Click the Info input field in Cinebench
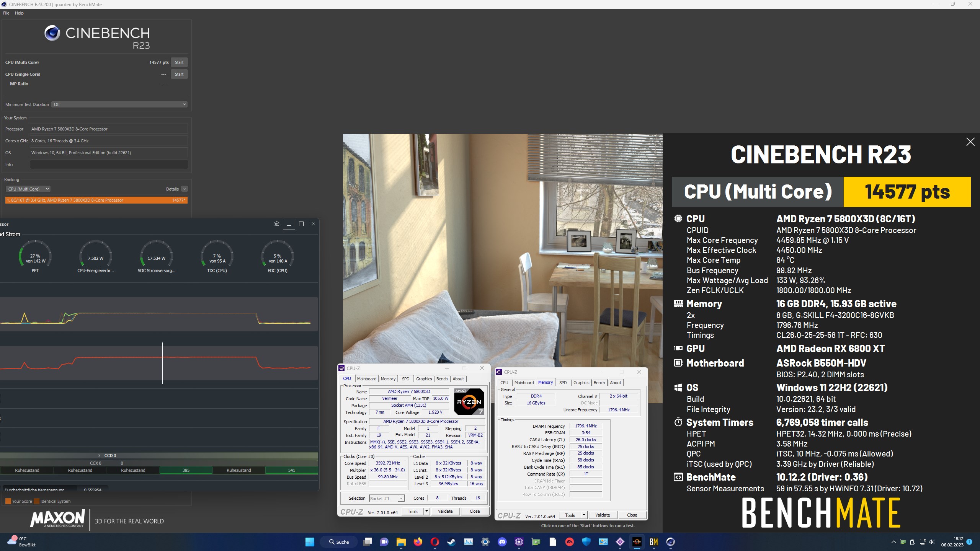980x551 pixels. coord(109,165)
